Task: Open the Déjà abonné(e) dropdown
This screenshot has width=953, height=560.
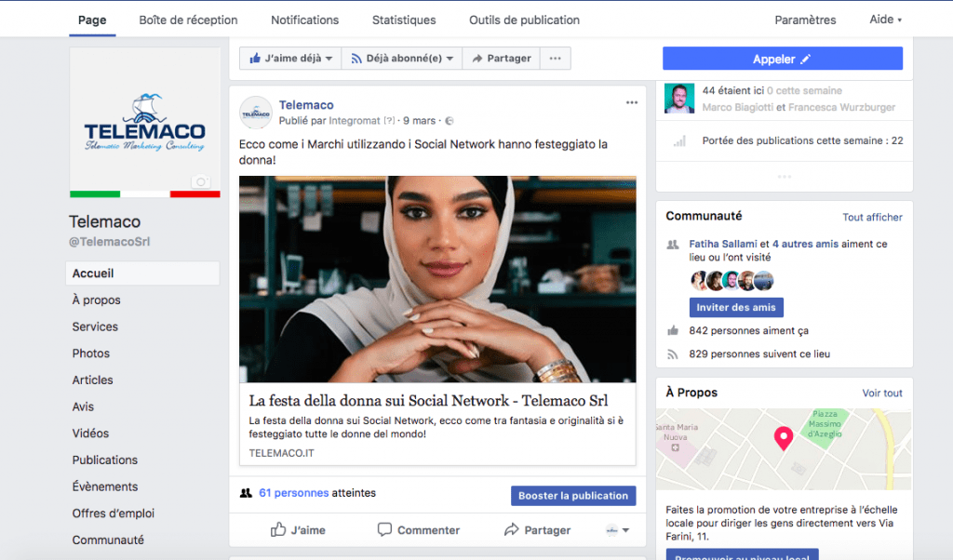Action: [x=402, y=59]
